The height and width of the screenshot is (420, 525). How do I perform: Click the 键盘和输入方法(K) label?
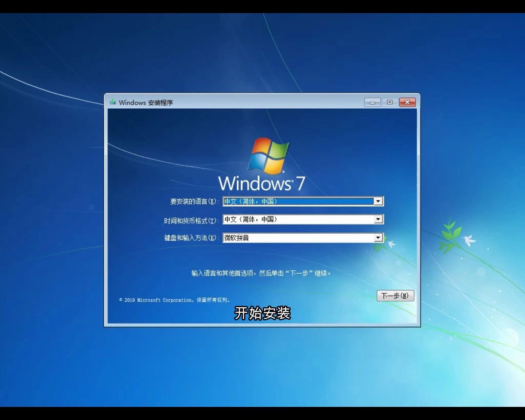pyautogui.click(x=192, y=238)
